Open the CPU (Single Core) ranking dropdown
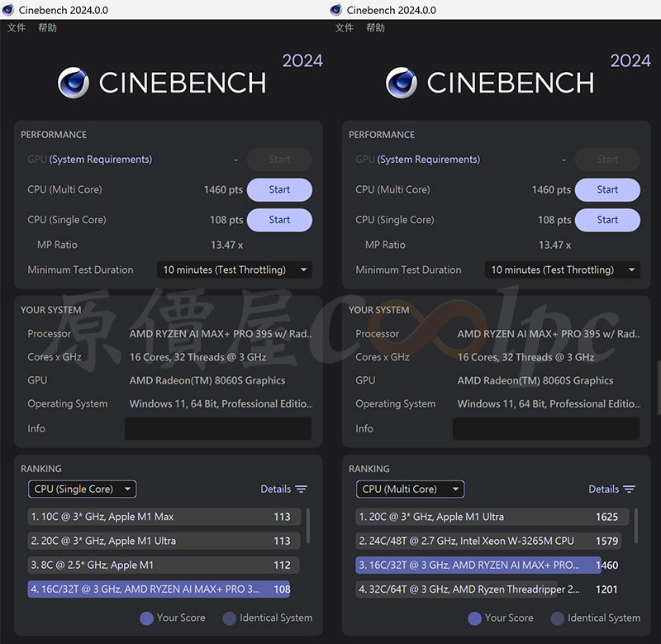 coord(82,489)
